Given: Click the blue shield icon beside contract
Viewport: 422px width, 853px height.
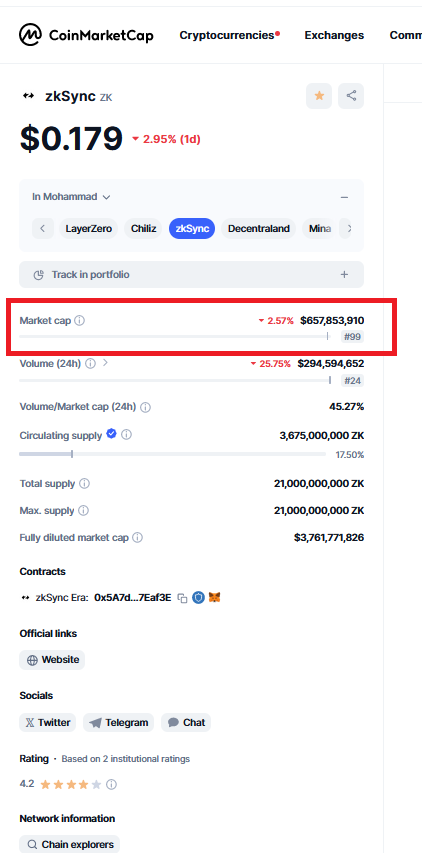Looking at the screenshot, I should [198, 597].
